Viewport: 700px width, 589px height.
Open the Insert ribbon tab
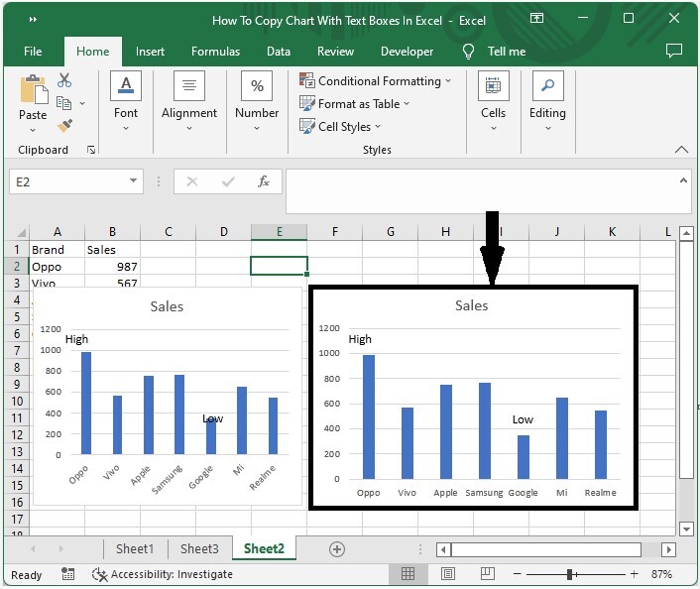tap(150, 52)
